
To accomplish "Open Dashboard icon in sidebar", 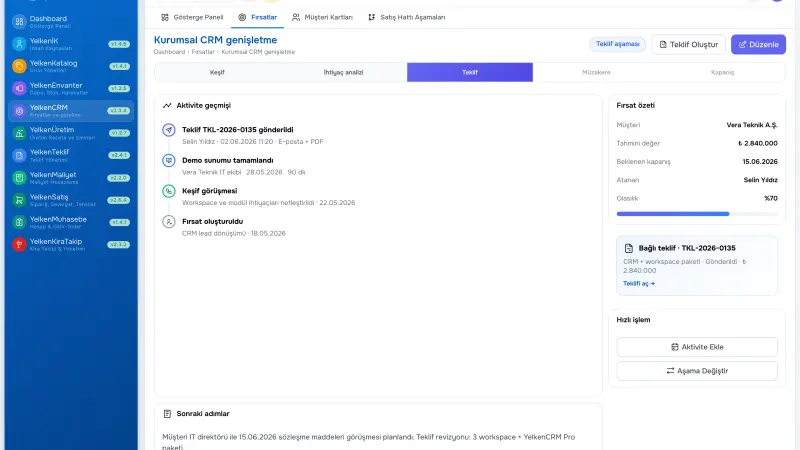I will [x=19, y=21].
